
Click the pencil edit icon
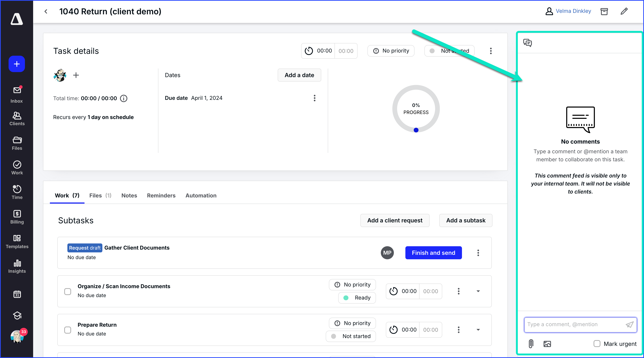click(624, 11)
